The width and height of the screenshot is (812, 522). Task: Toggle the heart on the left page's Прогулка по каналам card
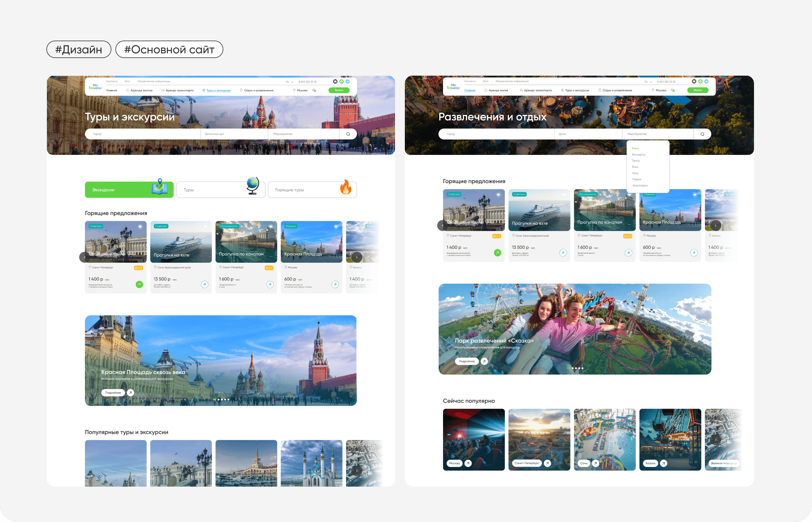(271, 226)
